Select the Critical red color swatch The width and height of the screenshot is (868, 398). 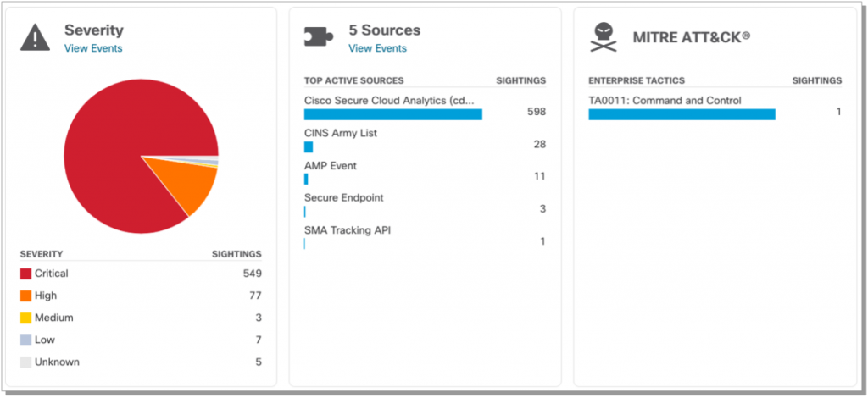click(25, 274)
